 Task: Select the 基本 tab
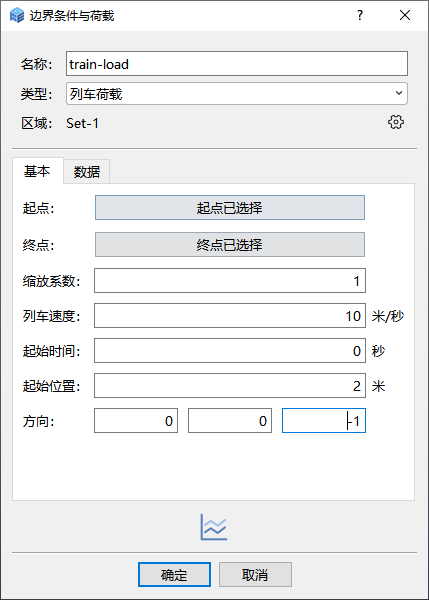click(x=38, y=171)
